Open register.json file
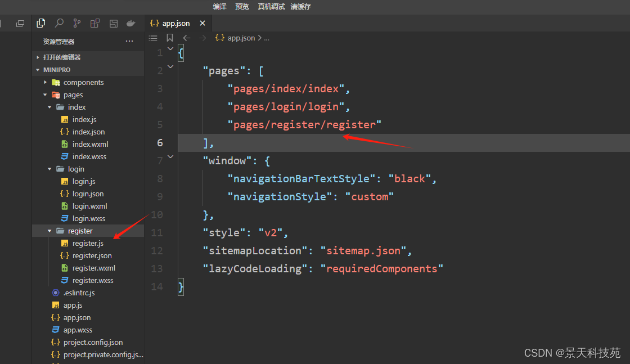Screen dimensions: 630x364 (92, 256)
